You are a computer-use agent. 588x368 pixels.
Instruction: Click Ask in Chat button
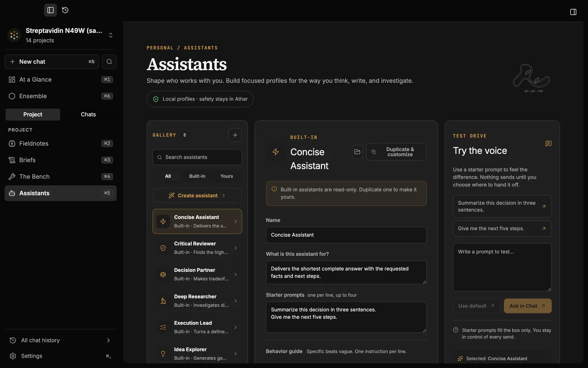point(528,306)
